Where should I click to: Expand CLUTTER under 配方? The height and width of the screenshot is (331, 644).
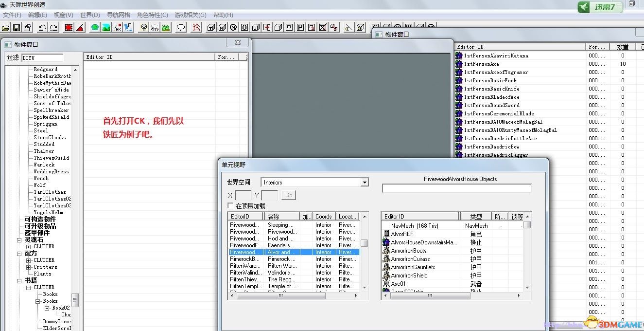tap(29, 260)
